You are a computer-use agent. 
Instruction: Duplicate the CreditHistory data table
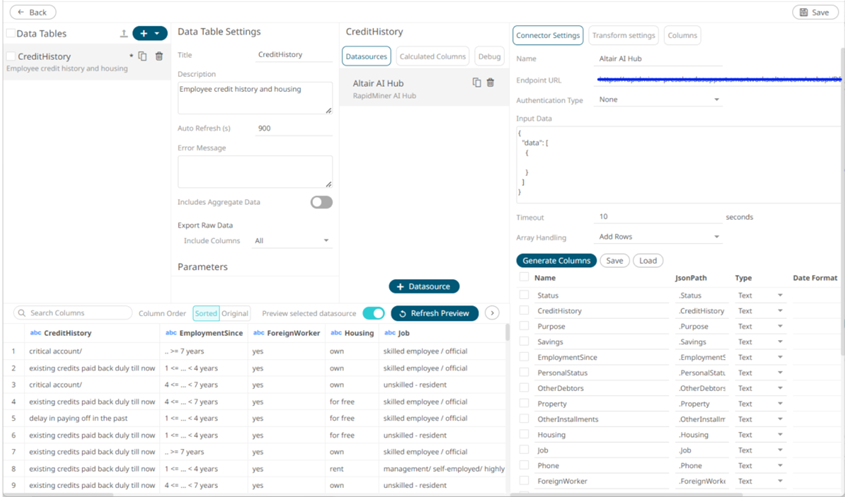pyautogui.click(x=143, y=57)
